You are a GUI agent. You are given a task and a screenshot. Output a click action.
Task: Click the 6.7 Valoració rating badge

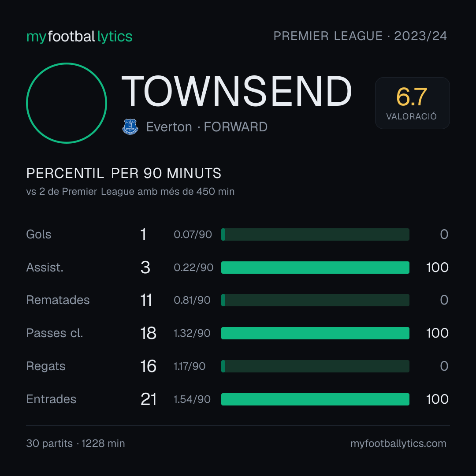point(412,103)
